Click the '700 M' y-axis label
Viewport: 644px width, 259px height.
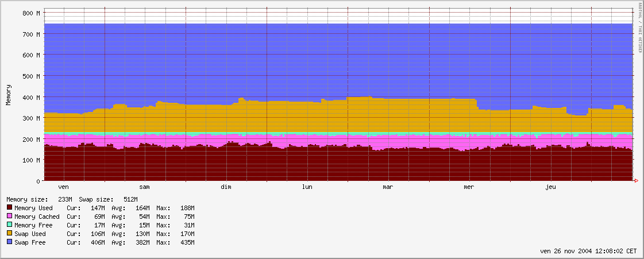click(32, 34)
